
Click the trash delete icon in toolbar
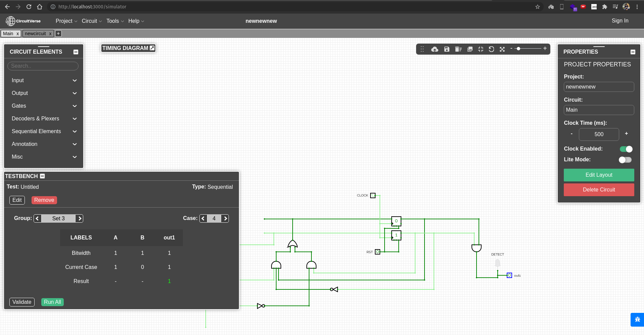coord(458,49)
